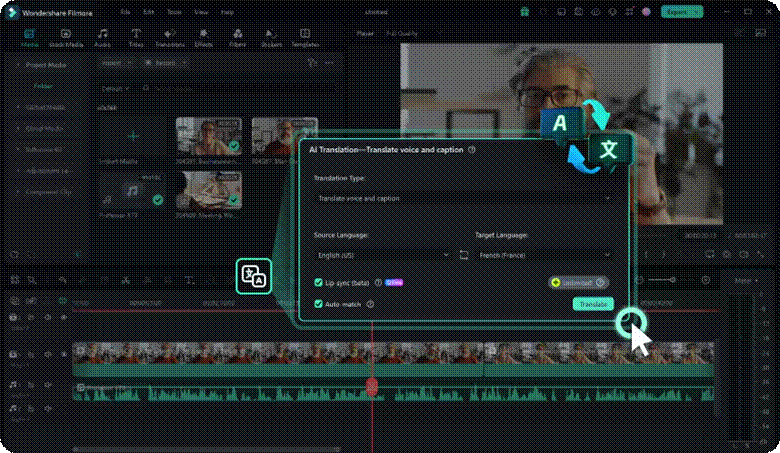The image size is (780, 453).
Task: Open the Audio library
Action: pyautogui.click(x=102, y=38)
